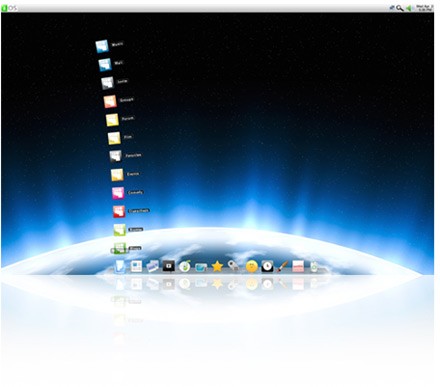
Task: Open the Events stack item
Action: coord(117,175)
